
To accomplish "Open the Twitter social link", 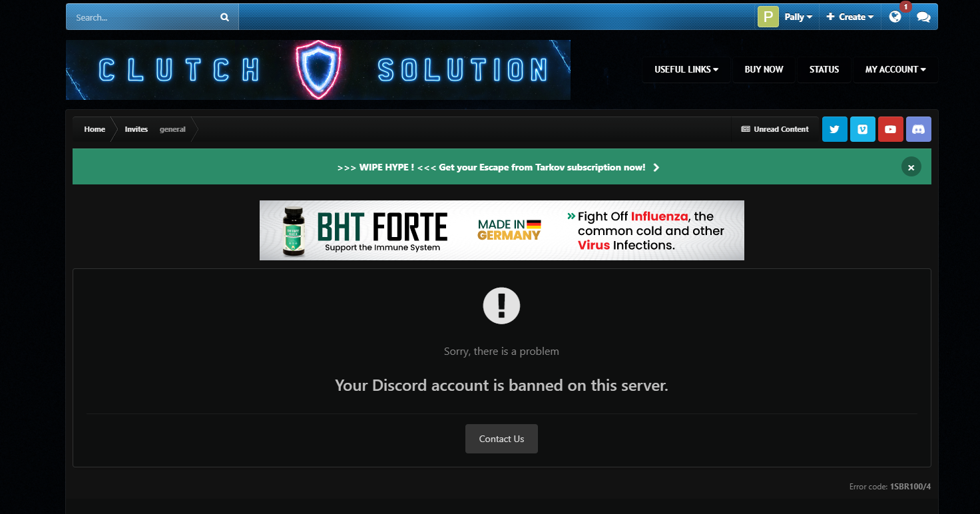I will (835, 129).
